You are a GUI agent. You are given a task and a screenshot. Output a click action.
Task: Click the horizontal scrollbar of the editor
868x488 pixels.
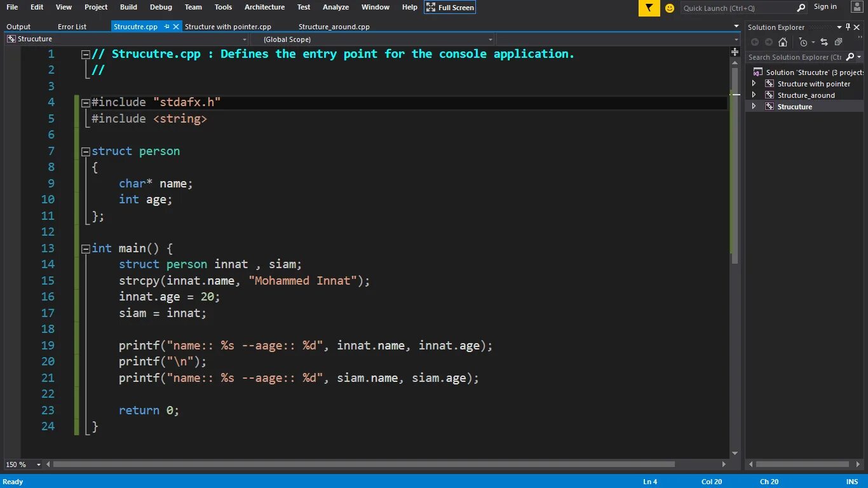tap(363, 464)
